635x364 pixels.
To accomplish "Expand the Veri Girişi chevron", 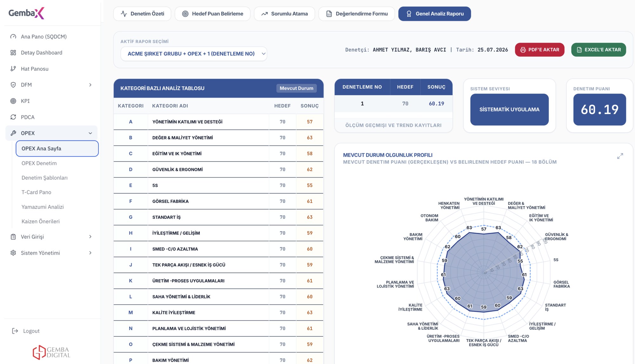I will click(90, 237).
